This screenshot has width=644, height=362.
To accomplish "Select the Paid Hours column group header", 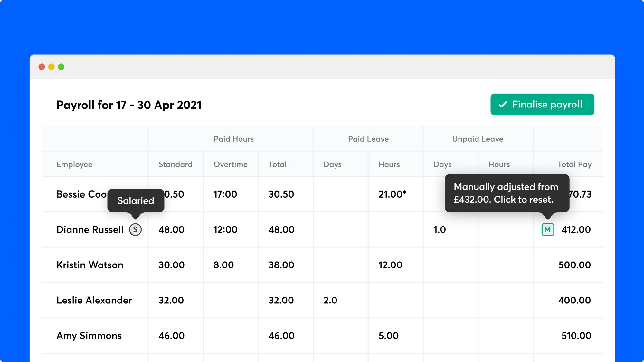I will tap(234, 139).
